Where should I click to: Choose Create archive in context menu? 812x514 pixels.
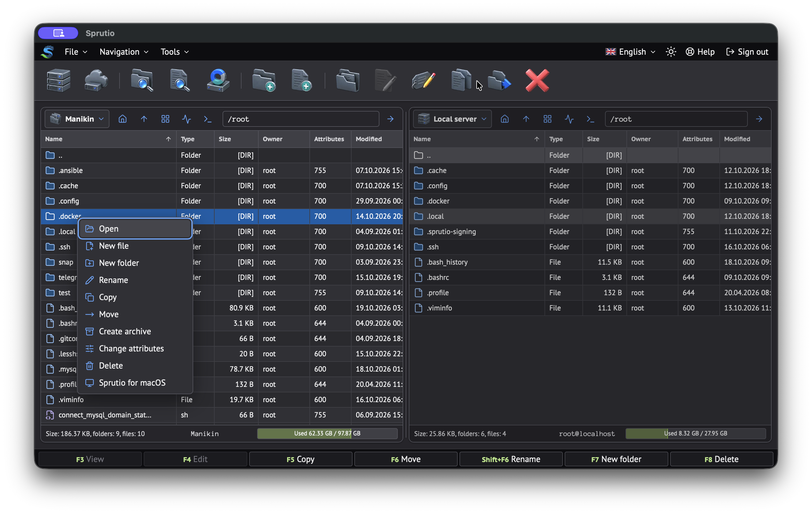(x=135, y=332)
